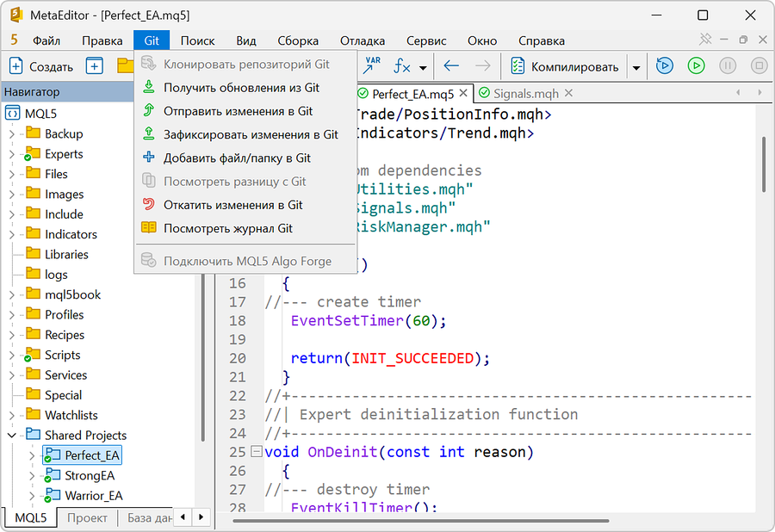Click the commit icon in the Git menu
775x532 pixels.
149,133
